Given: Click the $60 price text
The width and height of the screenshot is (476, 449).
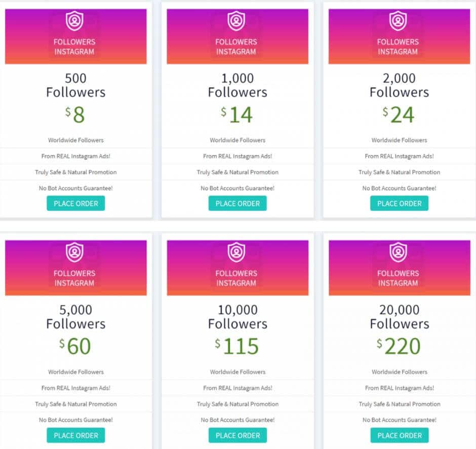Looking at the screenshot, I should click(x=75, y=346).
